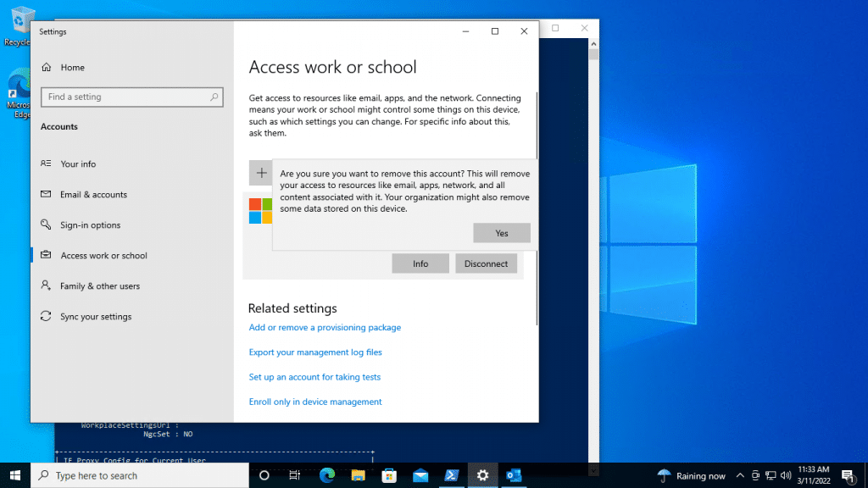The image size is (868, 488).
Task: Open the Windows Start menu
Action: 15,475
